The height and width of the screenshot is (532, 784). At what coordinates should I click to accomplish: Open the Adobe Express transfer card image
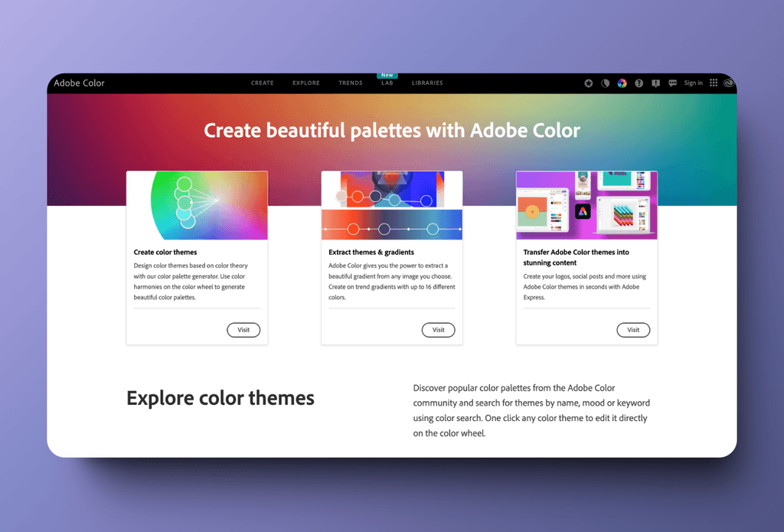coord(586,204)
